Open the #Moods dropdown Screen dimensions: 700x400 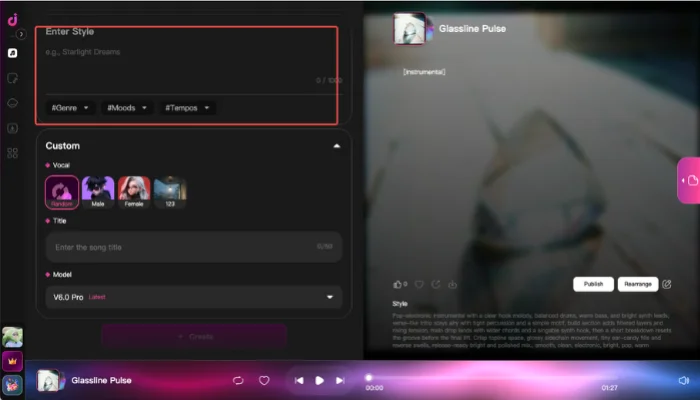[127, 108]
